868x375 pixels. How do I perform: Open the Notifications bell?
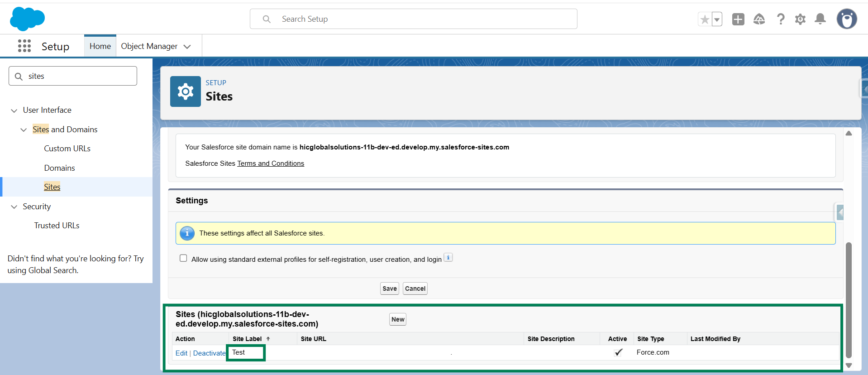[820, 19]
